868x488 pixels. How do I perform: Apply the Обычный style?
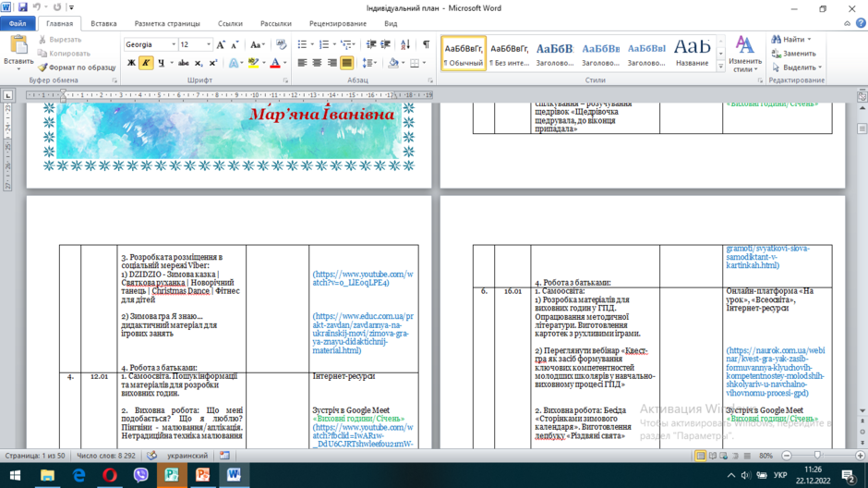pos(464,54)
